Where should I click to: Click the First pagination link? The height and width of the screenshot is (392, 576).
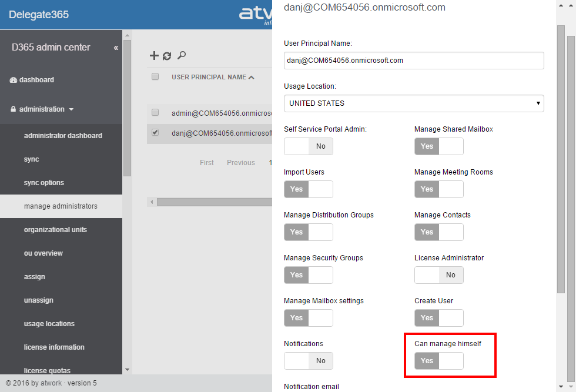pos(207,163)
